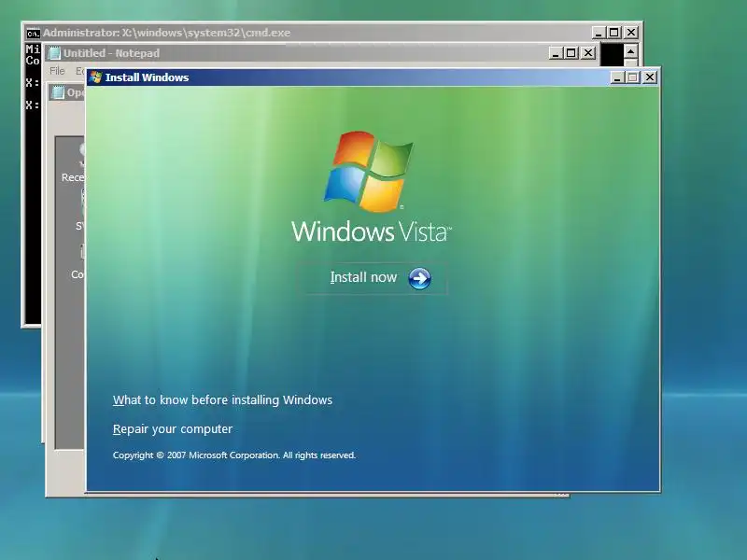The width and height of the screenshot is (747, 560).
Task: Click the Install Windows title bar text
Action: 147,77
